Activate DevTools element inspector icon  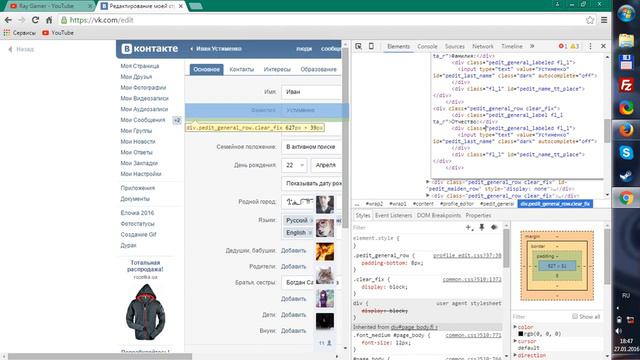click(358, 46)
